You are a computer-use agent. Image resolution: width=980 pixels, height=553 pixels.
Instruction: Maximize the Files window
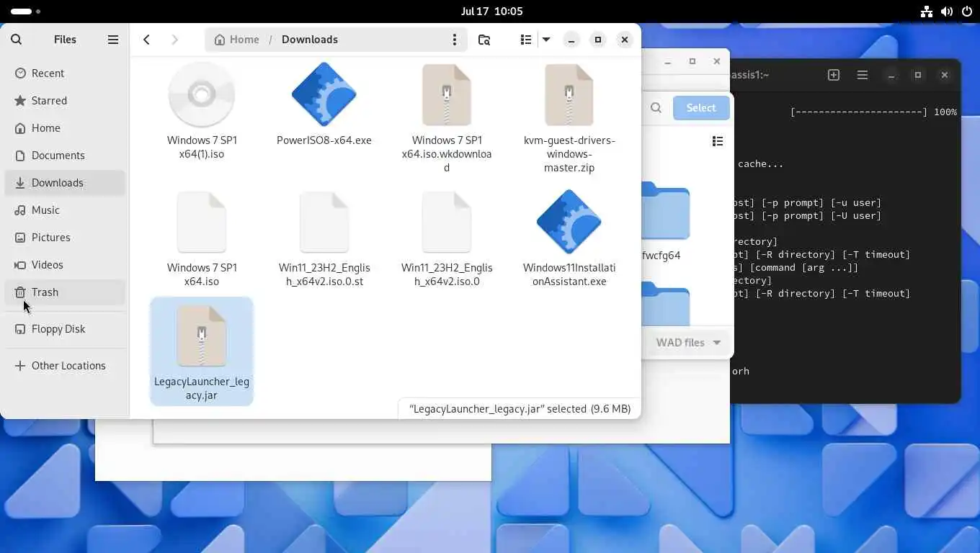598,40
